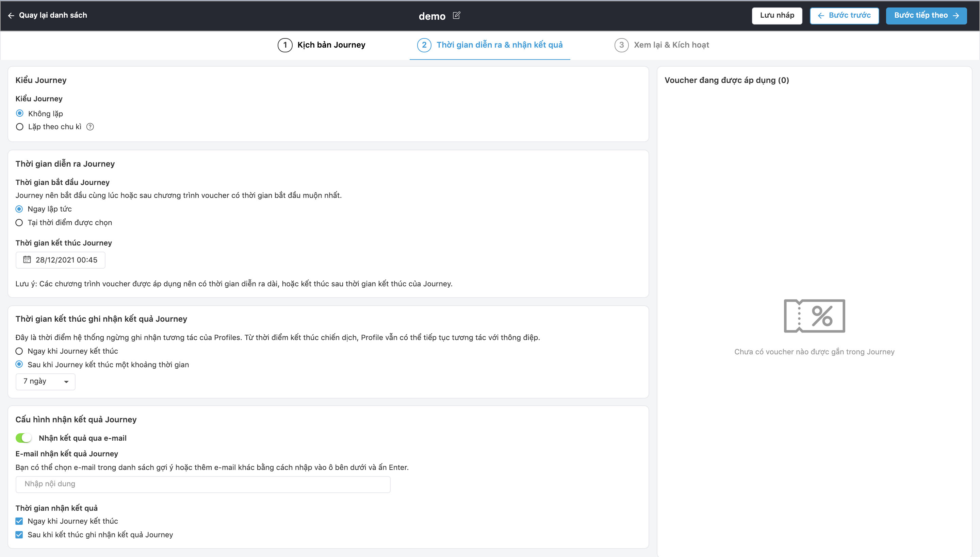Click the Lưu nháp button
This screenshot has width=980, height=557.
(777, 15)
